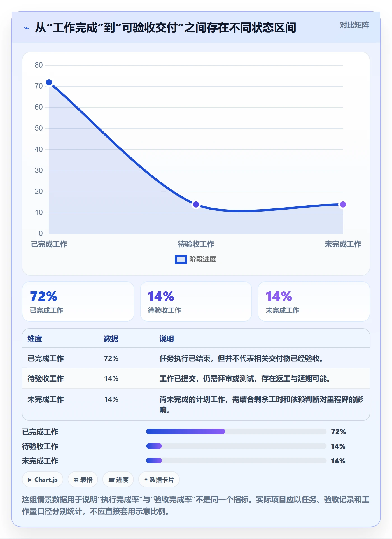Click the 阶段进度 legend color box
Image resolution: width=392 pixels, height=539 pixels.
pyautogui.click(x=181, y=259)
